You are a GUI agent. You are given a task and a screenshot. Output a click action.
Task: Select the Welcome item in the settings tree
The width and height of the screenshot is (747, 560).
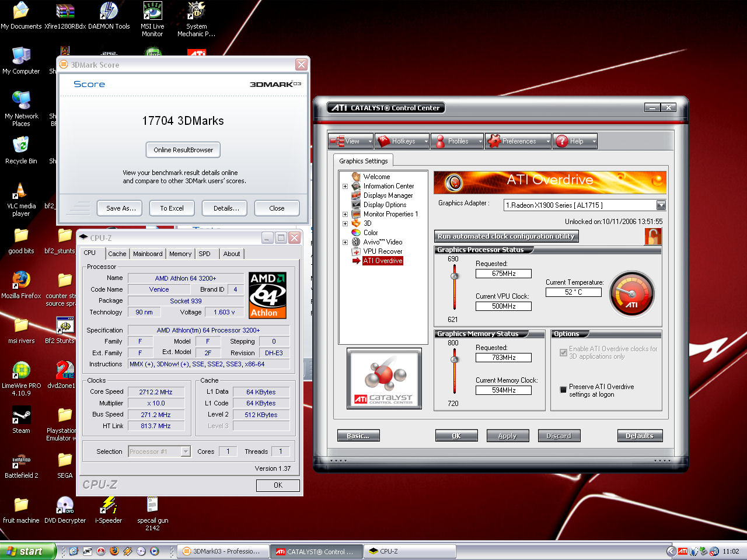point(376,177)
